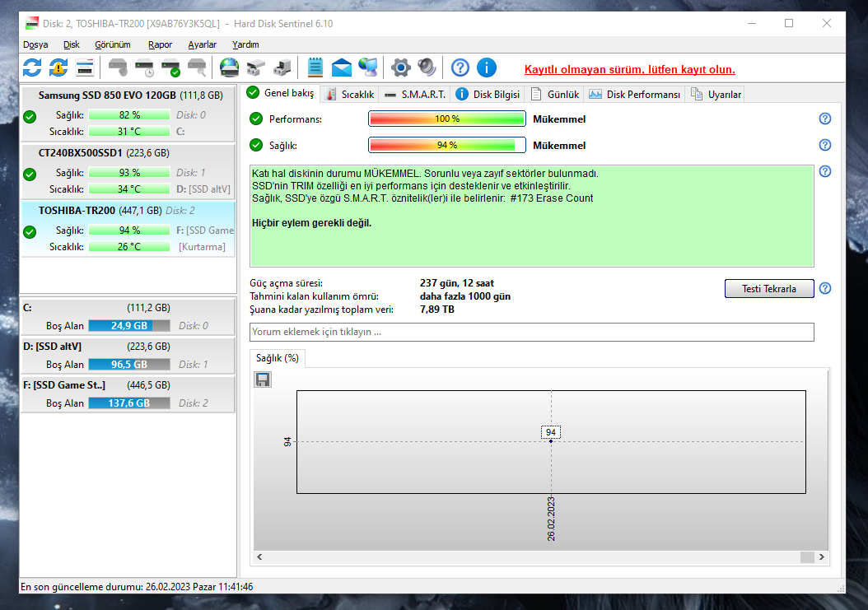Click the 26 °C temperature bar
Image resolution: width=868 pixels, height=610 pixels.
point(129,247)
